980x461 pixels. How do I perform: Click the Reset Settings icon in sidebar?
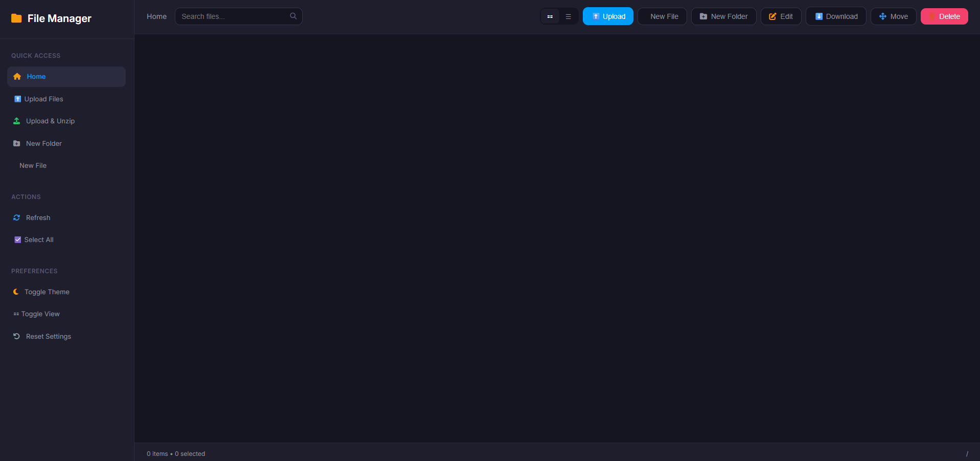(17, 337)
